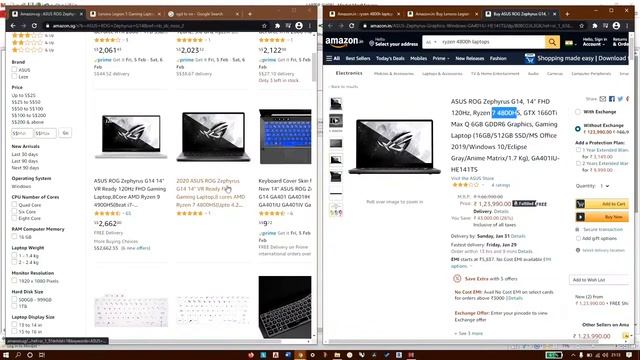Open a new tab in the right Chrome window
Screen dimensions: 640x360
pos(567,14)
